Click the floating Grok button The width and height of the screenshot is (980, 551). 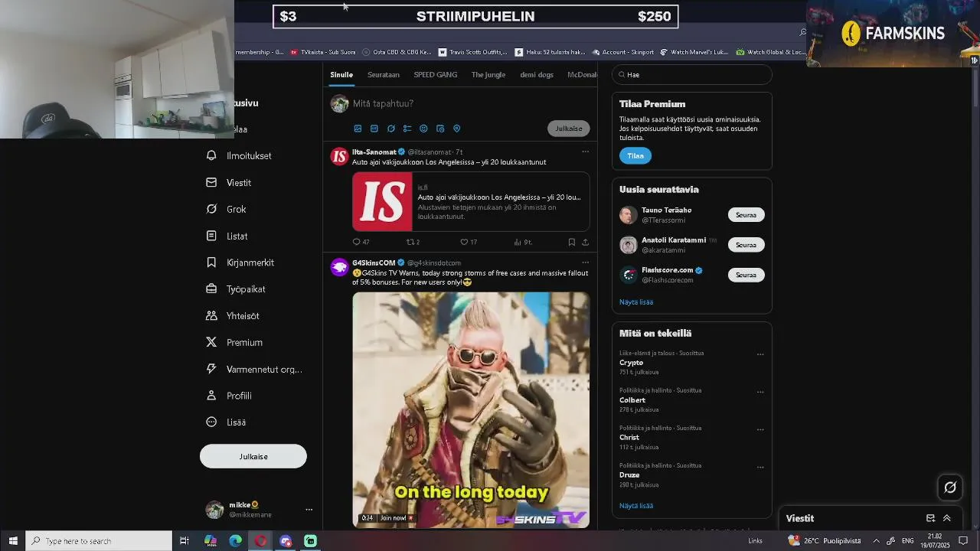point(950,487)
